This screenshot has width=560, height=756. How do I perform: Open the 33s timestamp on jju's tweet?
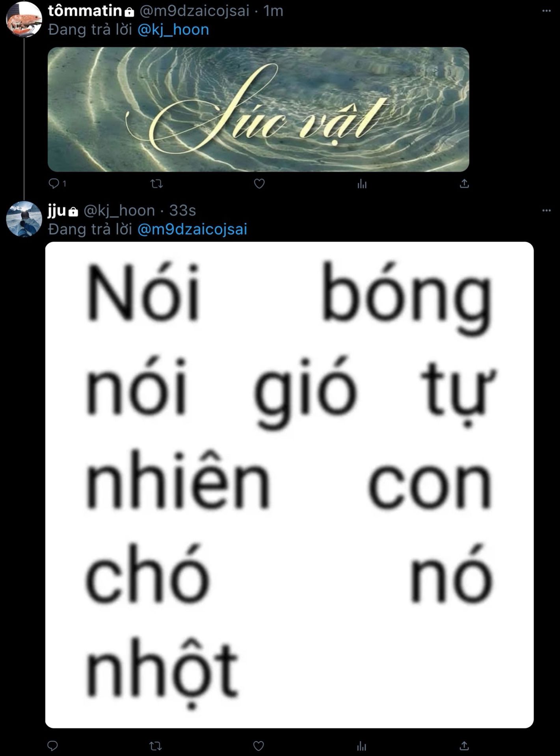pyautogui.click(x=182, y=211)
